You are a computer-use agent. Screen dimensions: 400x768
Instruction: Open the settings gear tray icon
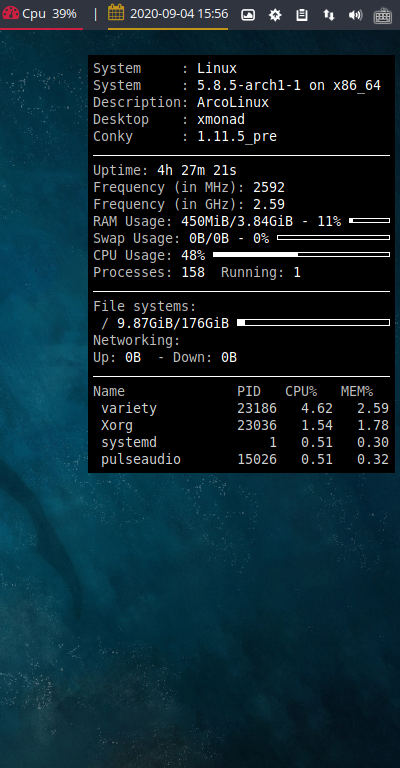(275, 15)
